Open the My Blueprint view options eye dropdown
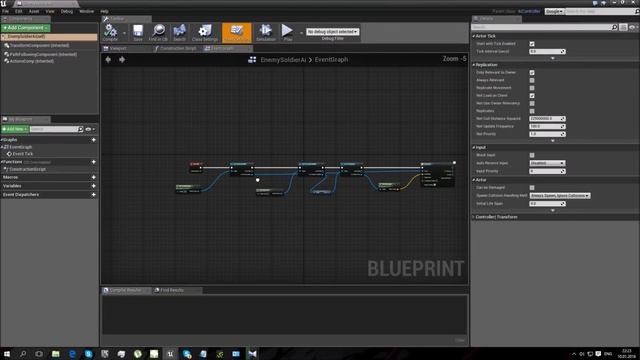Image resolution: width=640 pixels, height=360 pixels. [x=90, y=129]
